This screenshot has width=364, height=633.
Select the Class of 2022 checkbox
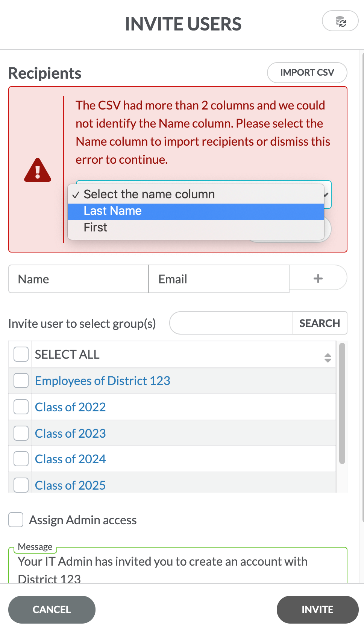[21, 407]
